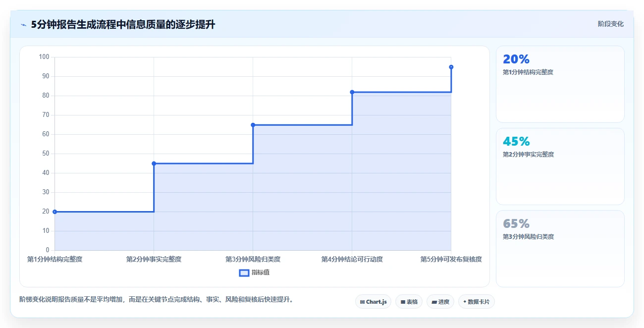Screen dimensions: 644x328
Task: Click the axis label 第2分钟事实完整度
Action: pos(154,259)
